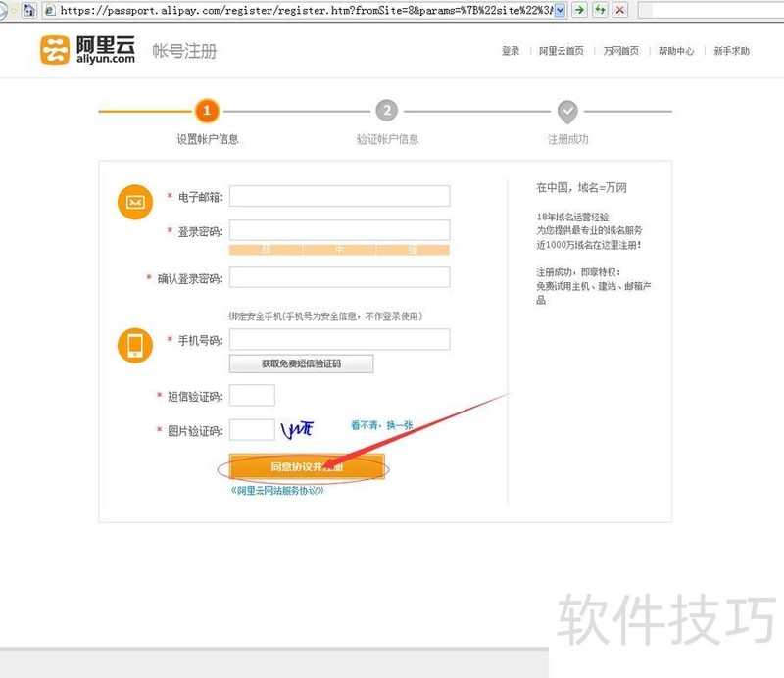Screen dimensions: 784x678
Task: Click the orange 同意协议并注册 button
Action: coord(307,466)
